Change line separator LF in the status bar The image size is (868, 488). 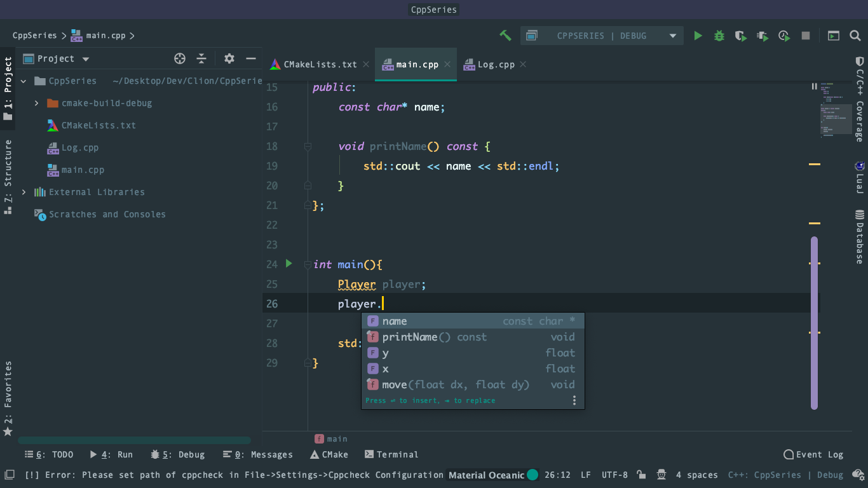[585, 475]
